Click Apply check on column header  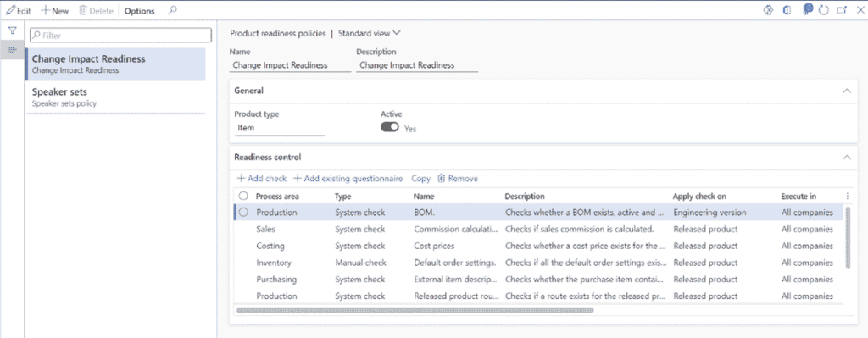(x=699, y=197)
